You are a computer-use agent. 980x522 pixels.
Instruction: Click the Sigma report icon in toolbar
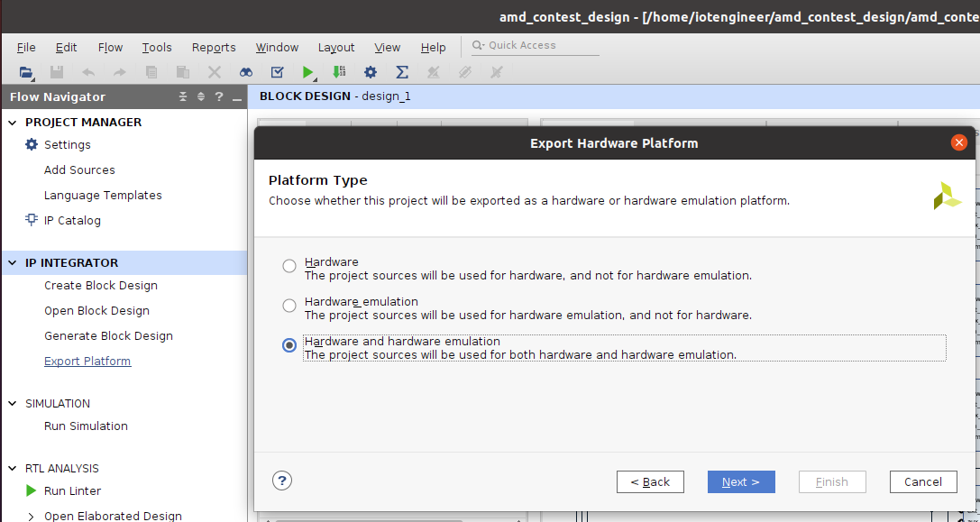(x=402, y=72)
